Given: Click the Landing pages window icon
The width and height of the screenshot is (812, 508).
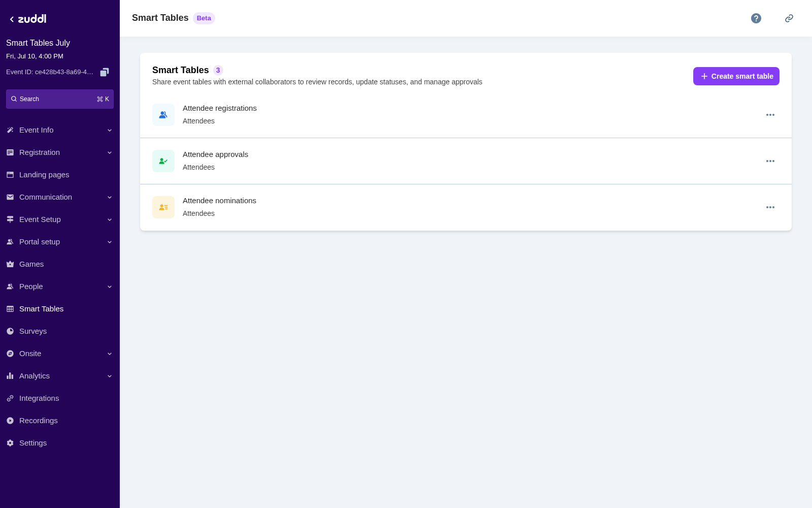Looking at the screenshot, I should (x=10, y=175).
